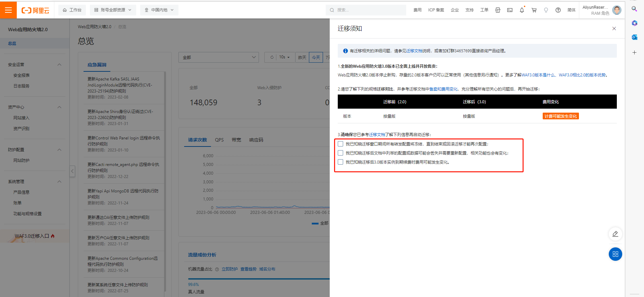Open 网站防护 in the sidebar
Screen dimensions: 644x297
click(21, 161)
